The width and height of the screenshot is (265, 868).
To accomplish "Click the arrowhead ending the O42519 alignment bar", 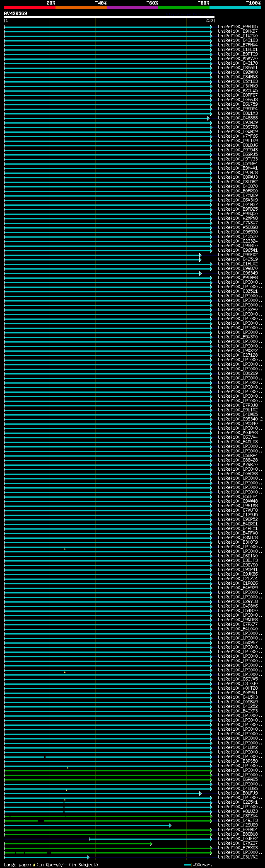I will (200, 260).
